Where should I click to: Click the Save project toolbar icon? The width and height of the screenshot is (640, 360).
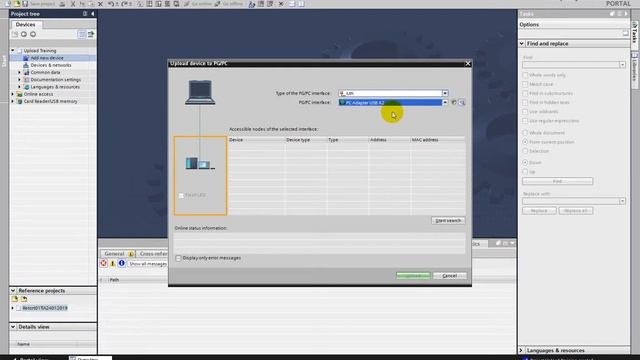tap(25, 4)
